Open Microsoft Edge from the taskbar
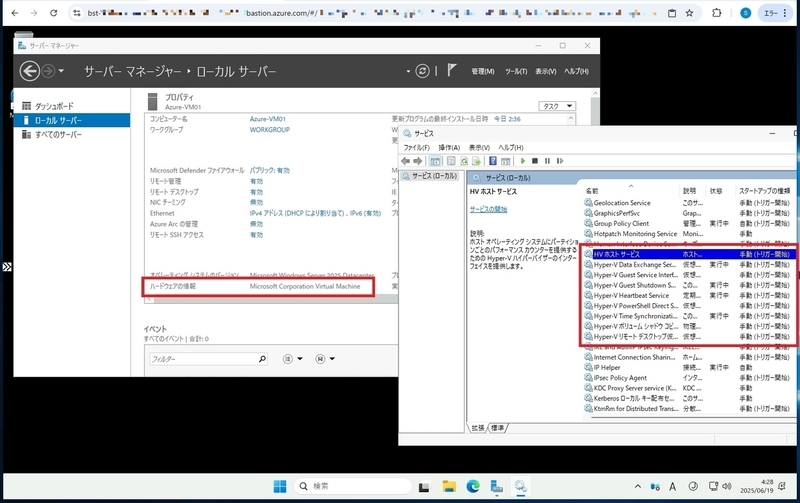800x503 pixels. [x=473, y=487]
